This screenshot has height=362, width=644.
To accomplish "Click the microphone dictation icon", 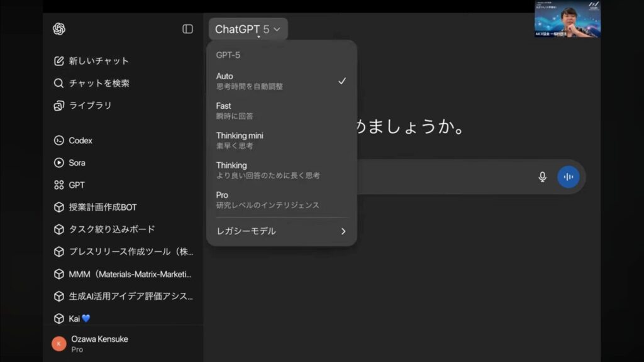I will (542, 177).
